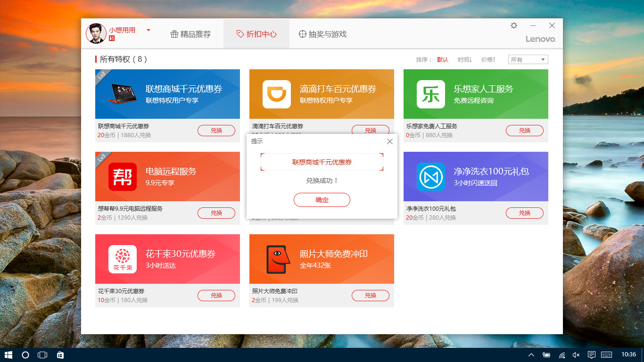The height and width of the screenshot is (362, 644).
Task: Switch to the 精品推荐 tab
Action: click(190, 34)
